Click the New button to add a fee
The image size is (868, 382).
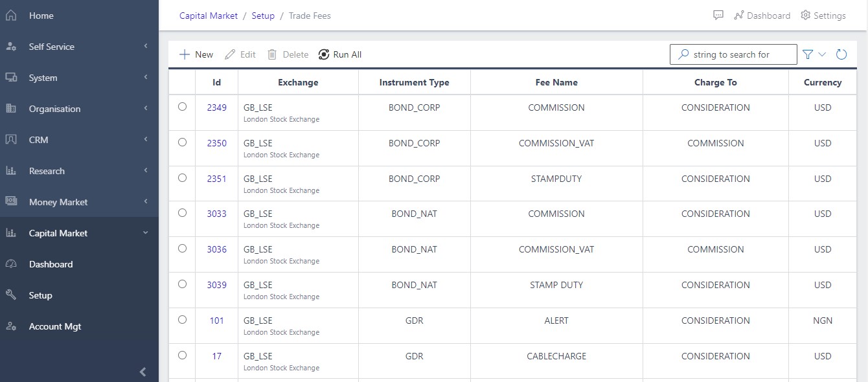195,54
